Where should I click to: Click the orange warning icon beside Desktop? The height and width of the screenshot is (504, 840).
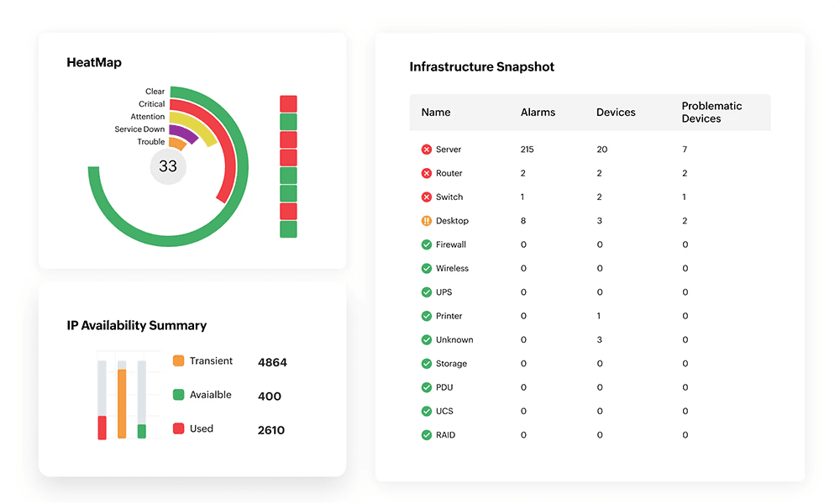click(x=426, y=221)
